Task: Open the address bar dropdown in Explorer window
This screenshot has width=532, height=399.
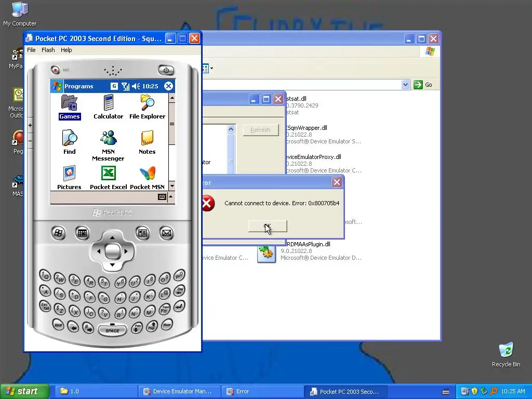Action: point(405,85)
